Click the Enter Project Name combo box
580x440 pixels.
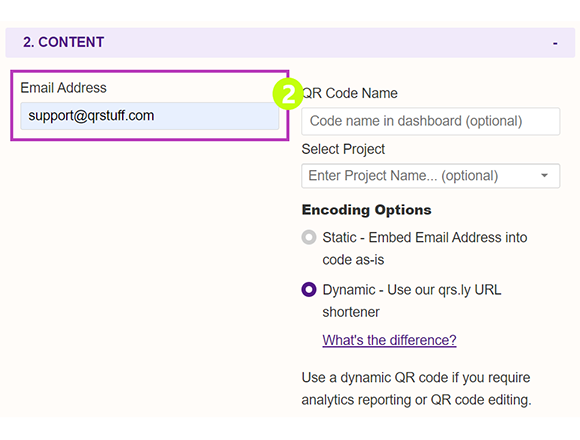point(431,176)
